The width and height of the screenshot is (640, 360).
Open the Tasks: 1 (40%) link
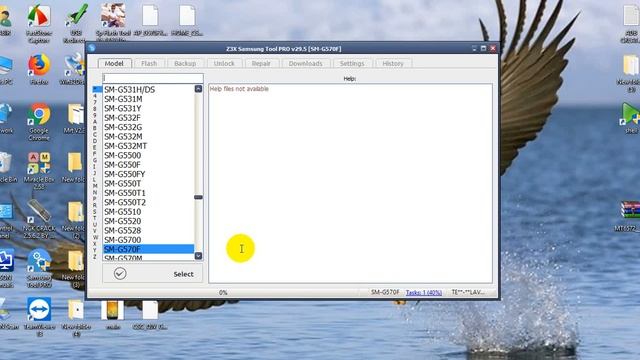pyautogui.click(x=424, y=292)
